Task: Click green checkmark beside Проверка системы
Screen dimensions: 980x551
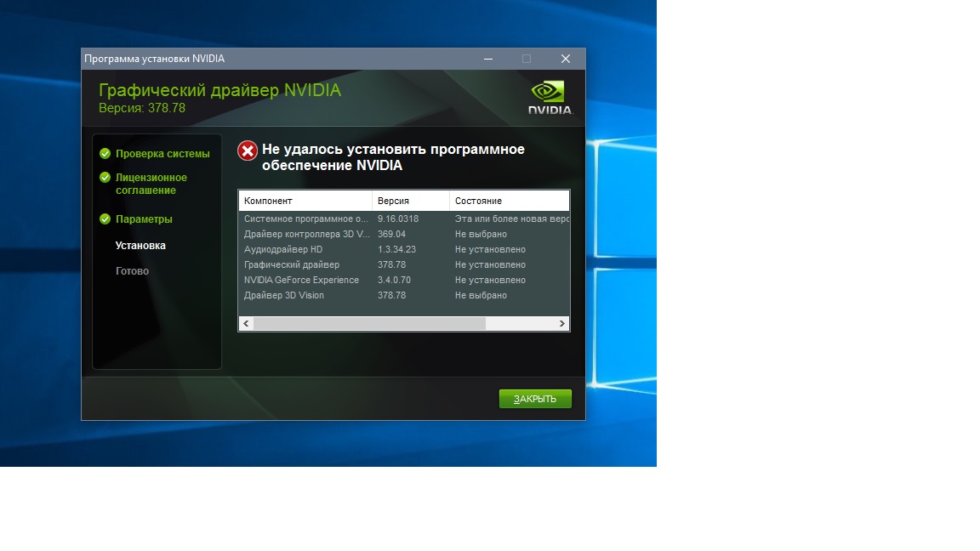Action: 105,154
